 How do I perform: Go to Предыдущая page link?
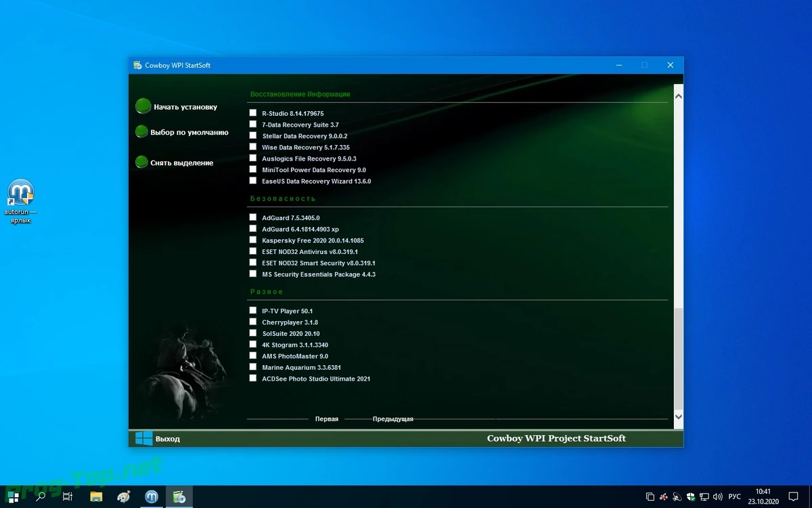pyautogui.click(x=392, y=419)
